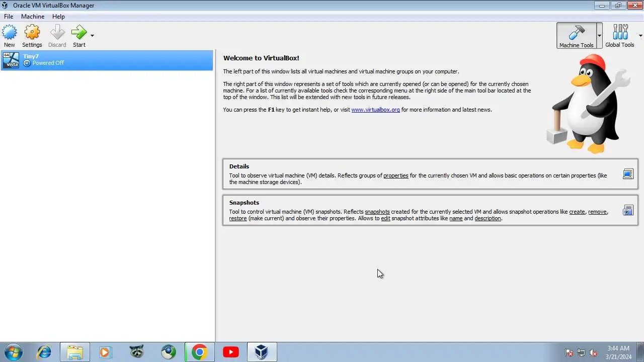The width and height of the screenshot is (644, 362).
Task: Click the muted volume tray icon
Action: click(593, 352)
